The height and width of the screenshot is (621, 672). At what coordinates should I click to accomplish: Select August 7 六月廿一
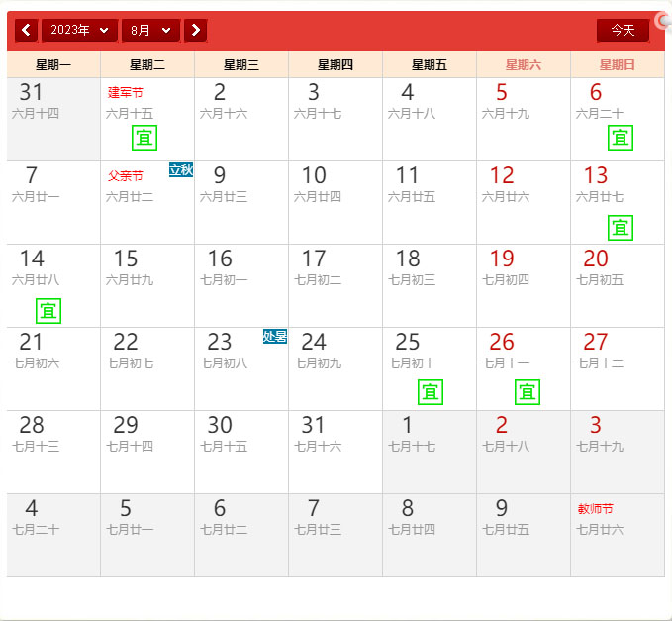(x=53, y=202)
